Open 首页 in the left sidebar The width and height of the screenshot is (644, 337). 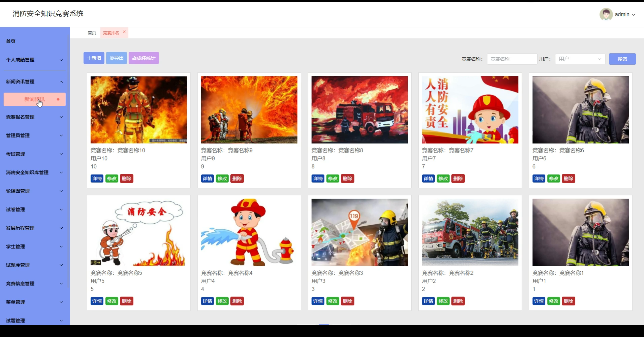click(x=11, y=41)
